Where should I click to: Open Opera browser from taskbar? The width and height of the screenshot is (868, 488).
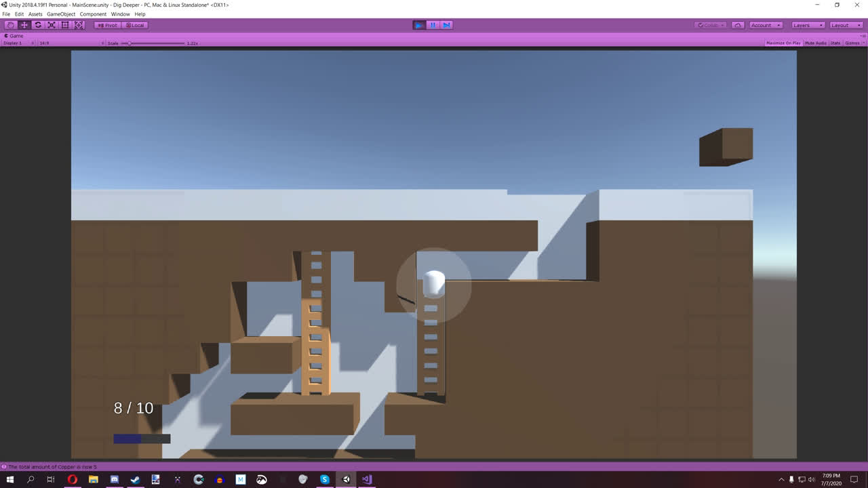(73, 480)
